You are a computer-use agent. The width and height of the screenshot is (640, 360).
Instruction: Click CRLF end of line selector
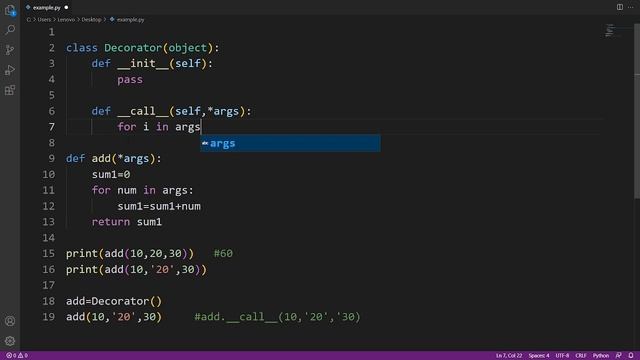[581, 356]
